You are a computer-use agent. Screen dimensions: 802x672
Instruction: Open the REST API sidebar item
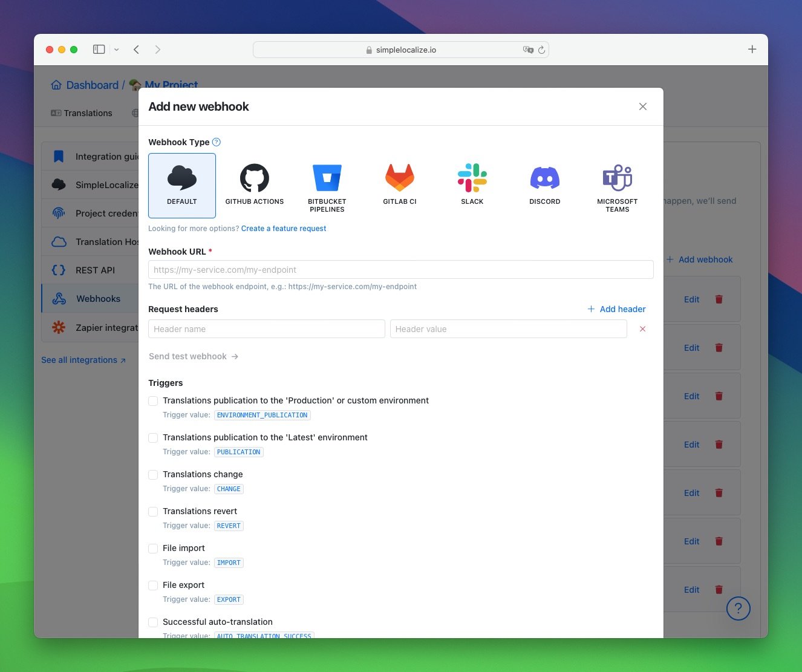coord(90,270)
